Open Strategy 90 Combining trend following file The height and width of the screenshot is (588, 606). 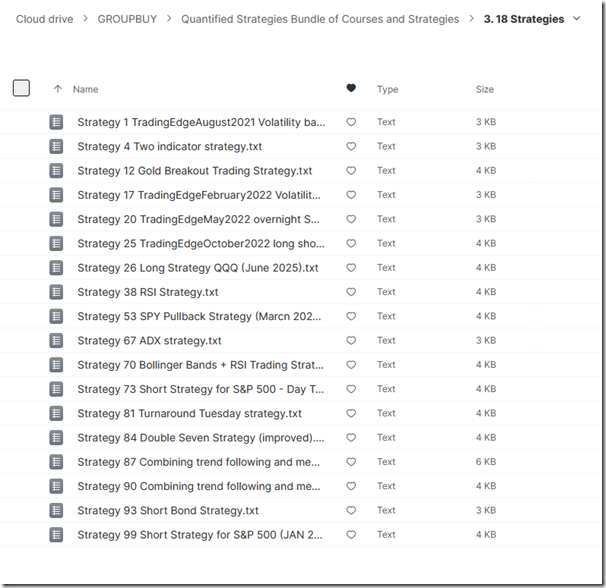point(199,486)
